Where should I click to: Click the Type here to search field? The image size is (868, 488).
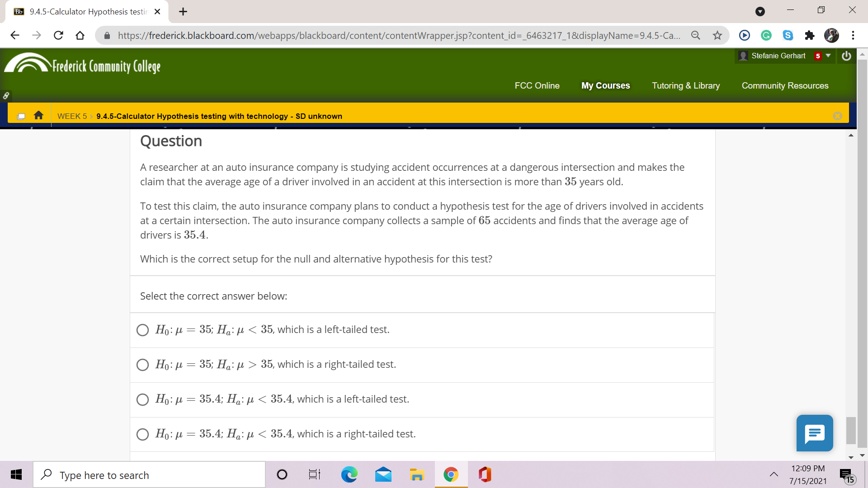point(149,475)
